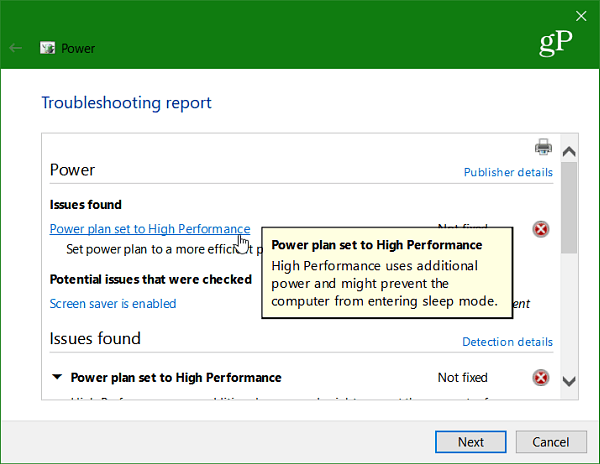Print the troubleshooting report via printer icon

click(543, 147)
